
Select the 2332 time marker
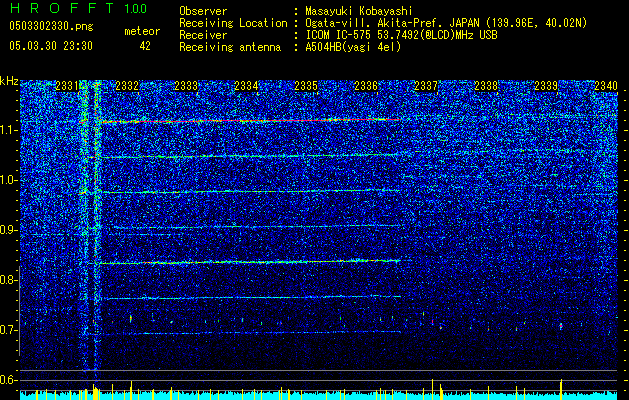[x=127, y=86]
